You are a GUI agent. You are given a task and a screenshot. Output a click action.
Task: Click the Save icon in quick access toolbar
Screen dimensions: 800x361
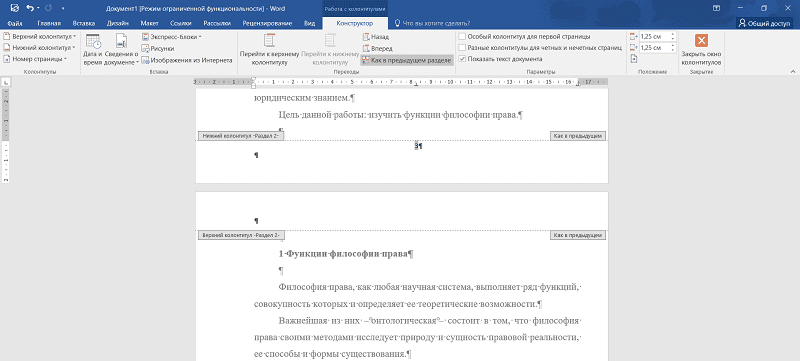(x=15, y=8)
